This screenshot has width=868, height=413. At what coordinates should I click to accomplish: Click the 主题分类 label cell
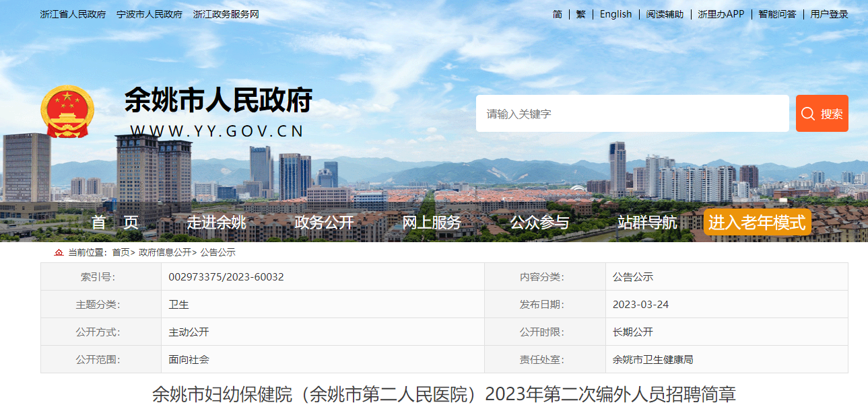coord(101,304)
